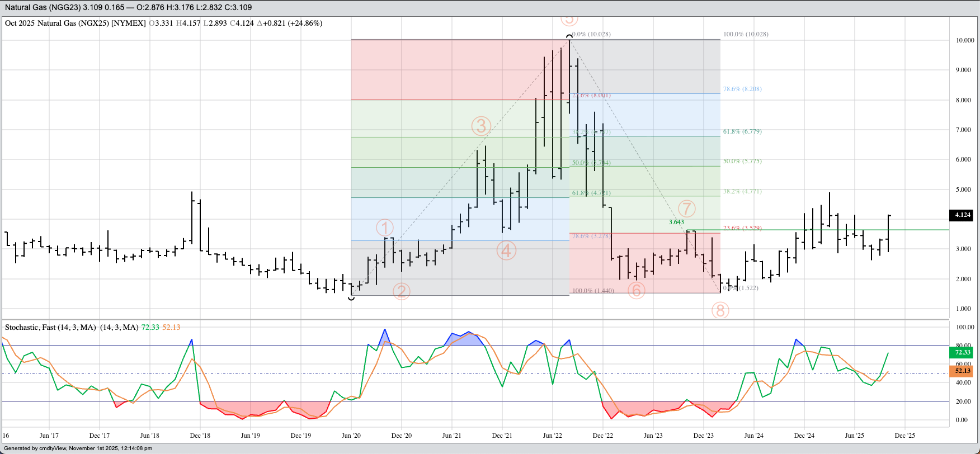
Task: Click the 61.8% (6.779) Fibonacci level label
Action: click(x=742, y=131)
